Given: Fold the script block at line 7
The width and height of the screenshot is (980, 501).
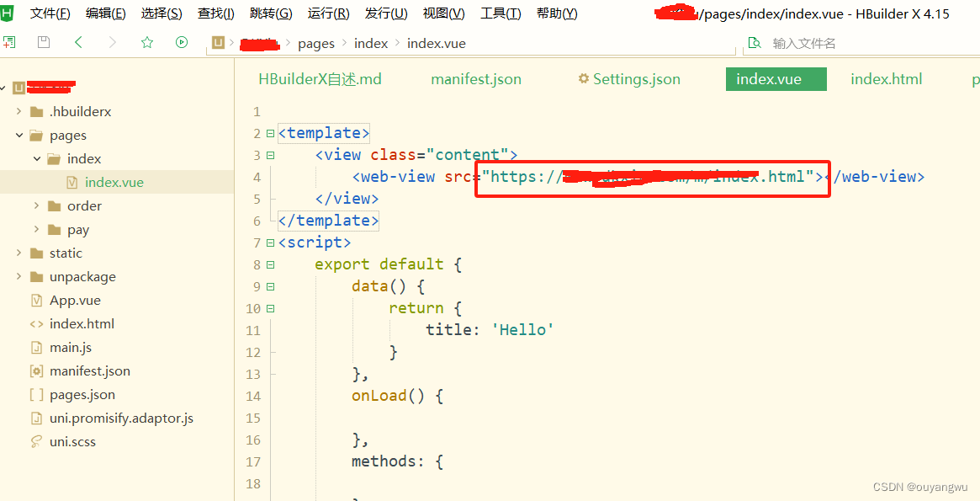Looking at the screenshot, I should point(270,243).
